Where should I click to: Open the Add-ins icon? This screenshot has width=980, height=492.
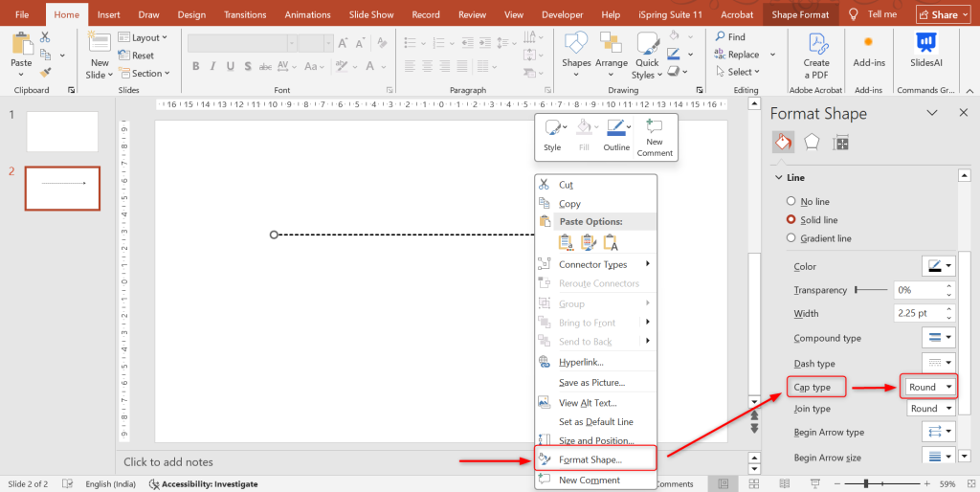pos(868,42)
